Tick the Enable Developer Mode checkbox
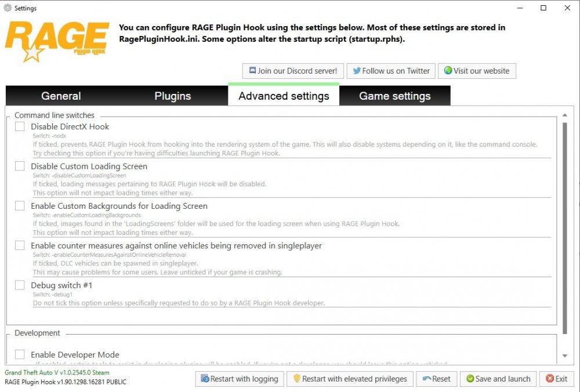Screen dimensions: 580x392 20,354
